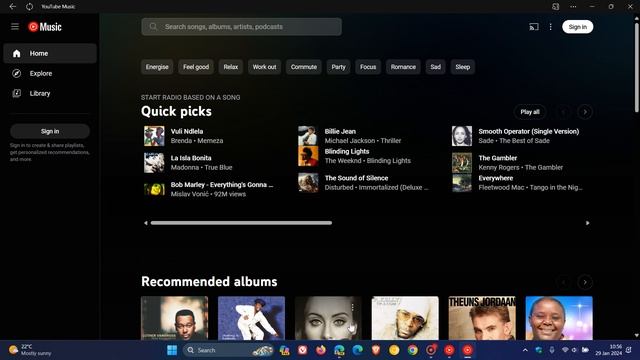Play Bob Marley Everything's Gonna thumbnail
Screen dimensions: 640x360
click(154, 189)
